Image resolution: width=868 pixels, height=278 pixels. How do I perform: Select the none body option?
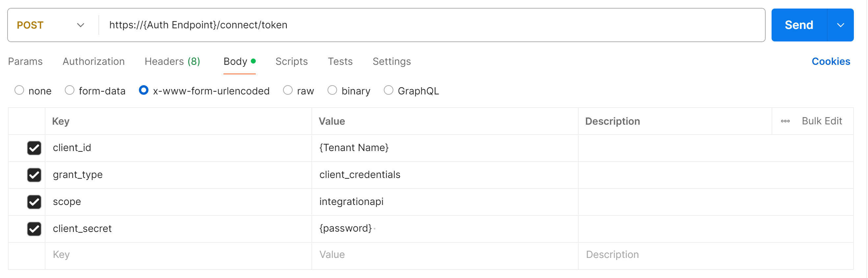click(19, 90)
